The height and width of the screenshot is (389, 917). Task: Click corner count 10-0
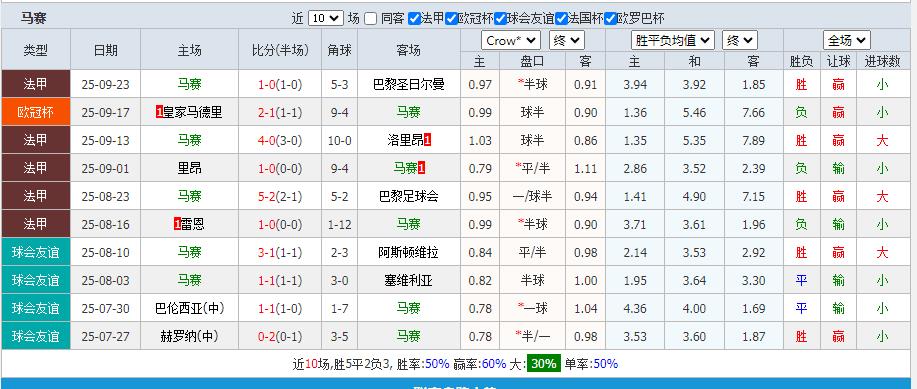click(339, 141)
